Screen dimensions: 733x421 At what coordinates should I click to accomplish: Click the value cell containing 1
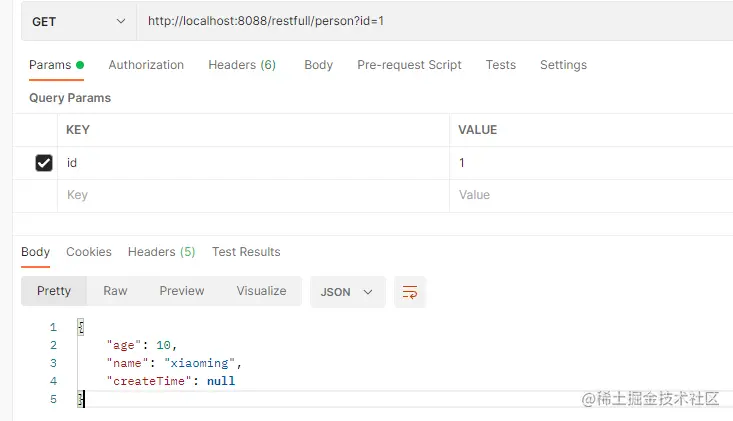point(591,163)
